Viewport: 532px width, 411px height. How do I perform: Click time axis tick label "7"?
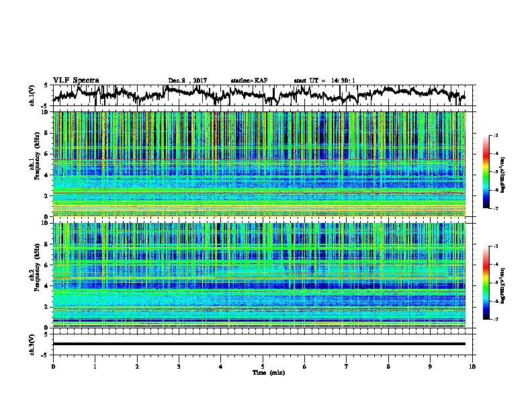347,367
